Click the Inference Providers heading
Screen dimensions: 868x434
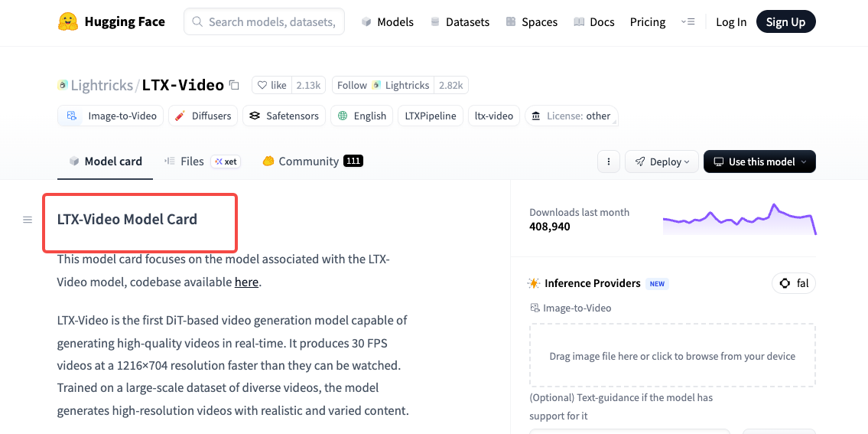pyautogui.click(x=593, y=283)
